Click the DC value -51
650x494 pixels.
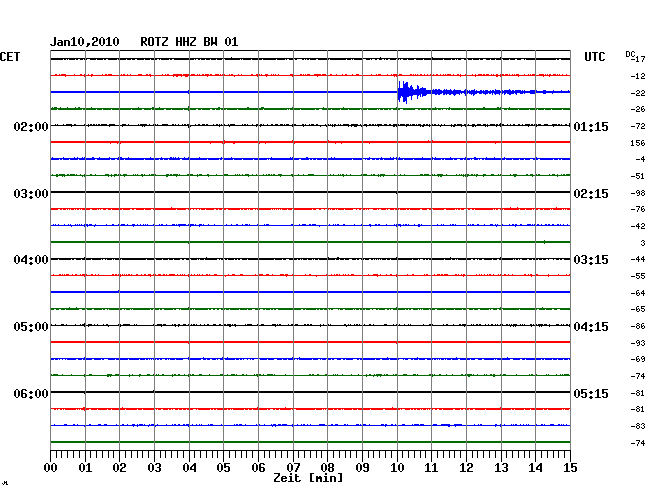click(x=638, y=177)
